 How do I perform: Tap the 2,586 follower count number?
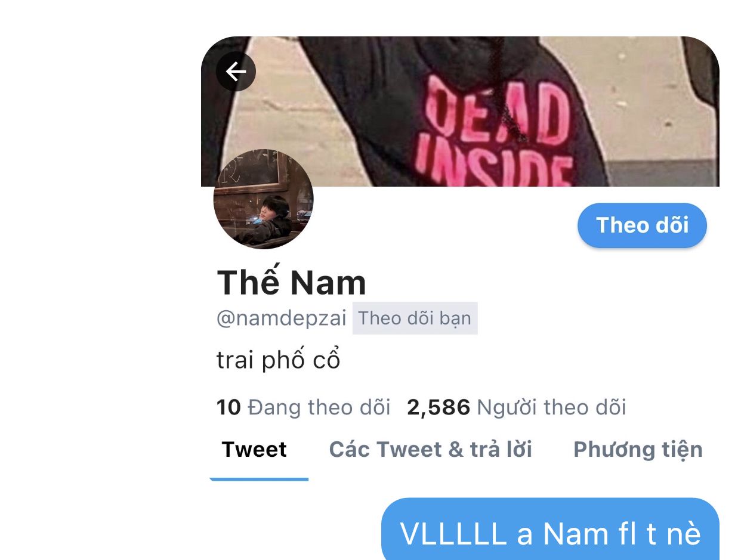[439, 408]
